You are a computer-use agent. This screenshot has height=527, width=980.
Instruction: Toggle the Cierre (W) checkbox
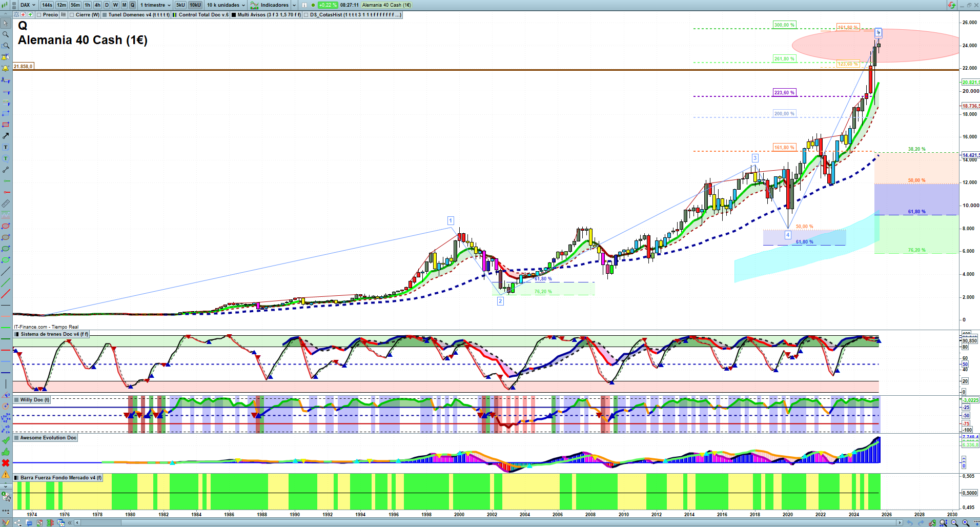(72, 15)
